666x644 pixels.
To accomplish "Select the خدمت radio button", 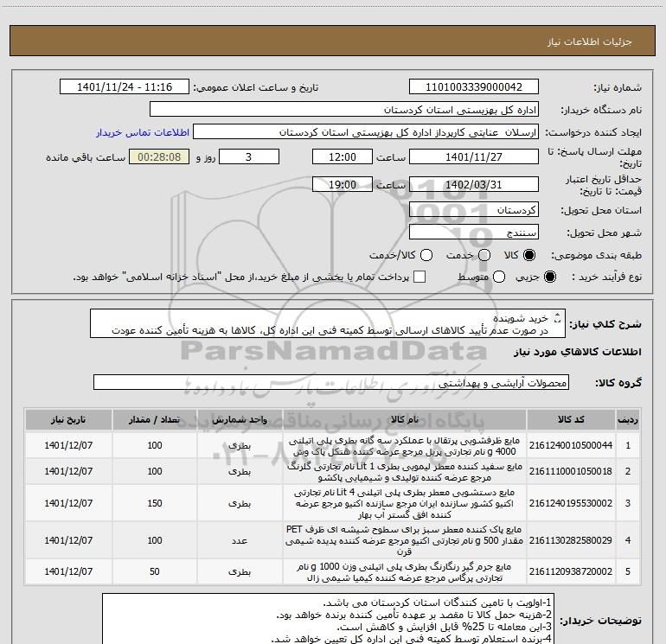I will tap(484, 255).
